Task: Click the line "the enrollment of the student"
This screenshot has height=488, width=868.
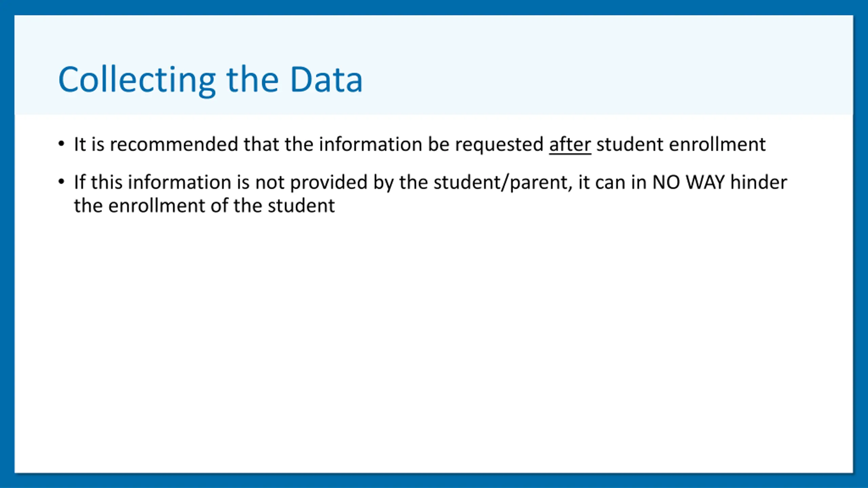Action: click(x=204, y=206)
